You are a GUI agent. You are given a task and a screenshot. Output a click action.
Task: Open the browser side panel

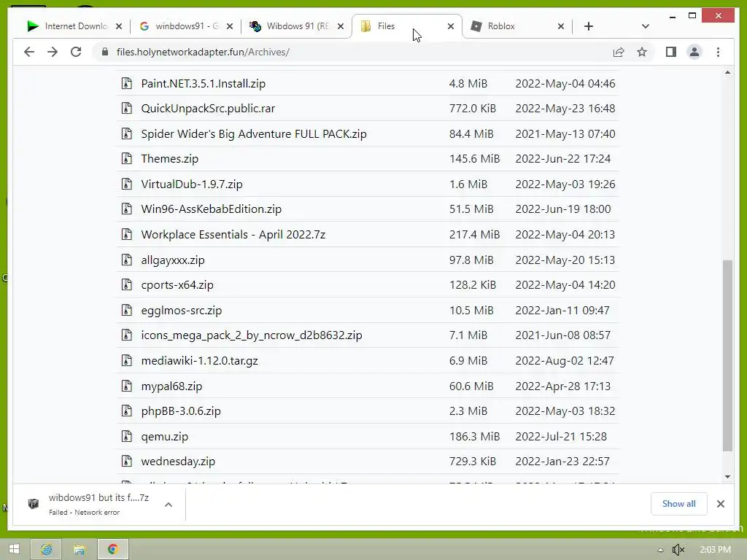(671, 52)
